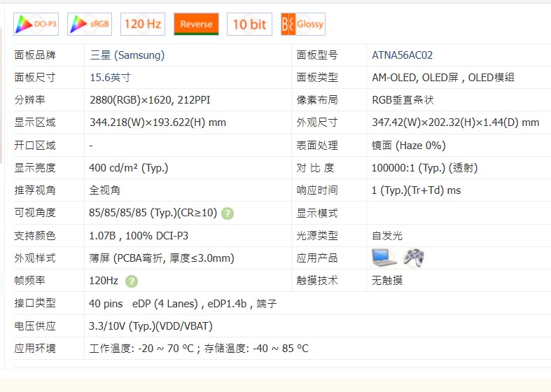Open the 15.6英寸 panel size link

[x=110, y=78]
